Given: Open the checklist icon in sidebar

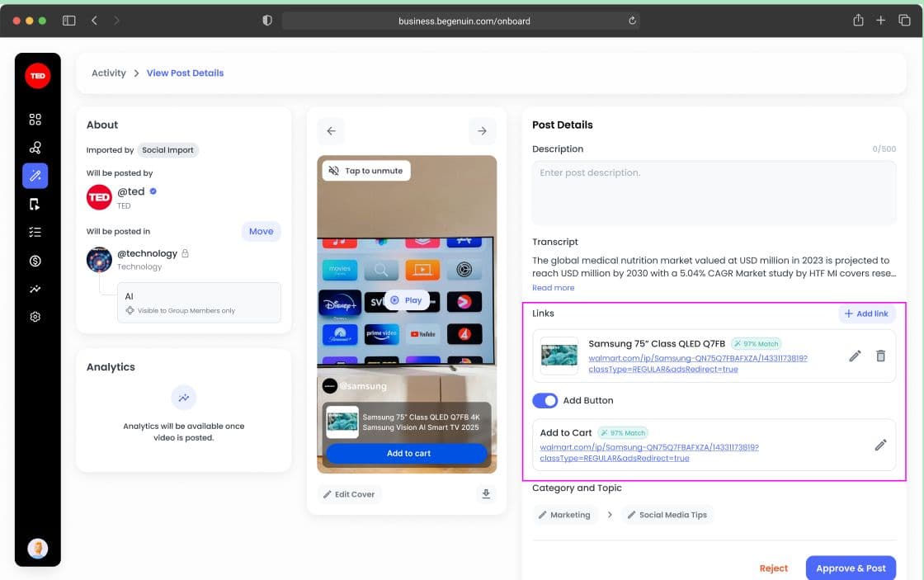Looking at the screenshot, I should [35, 232].
